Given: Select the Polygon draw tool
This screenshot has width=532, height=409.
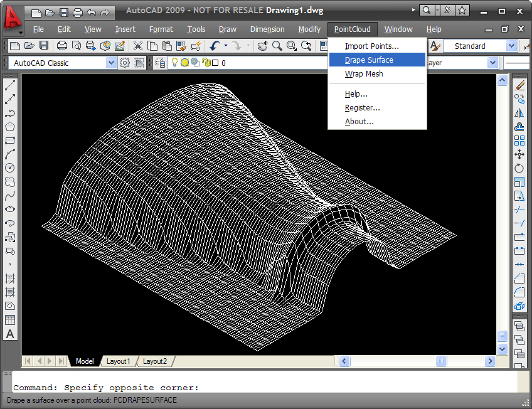Looking at the screenshot, I should pos(10,127).
